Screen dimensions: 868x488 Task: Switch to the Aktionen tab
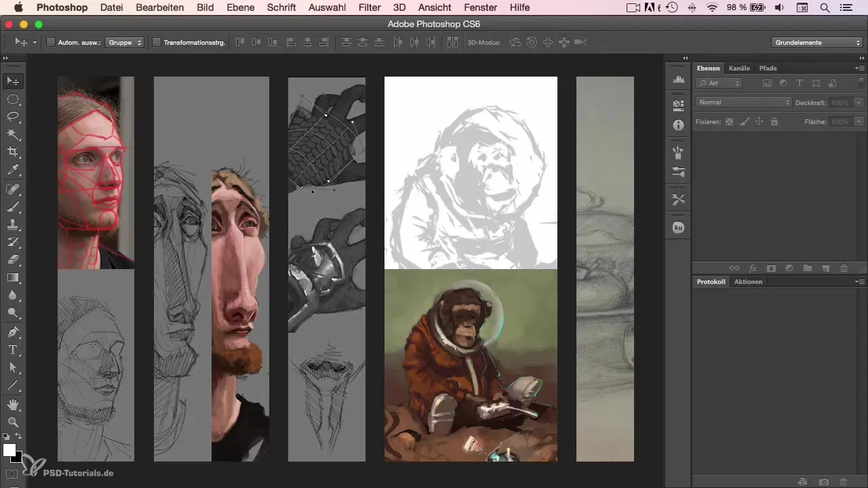pyautogui.click(x=748, y=281)
